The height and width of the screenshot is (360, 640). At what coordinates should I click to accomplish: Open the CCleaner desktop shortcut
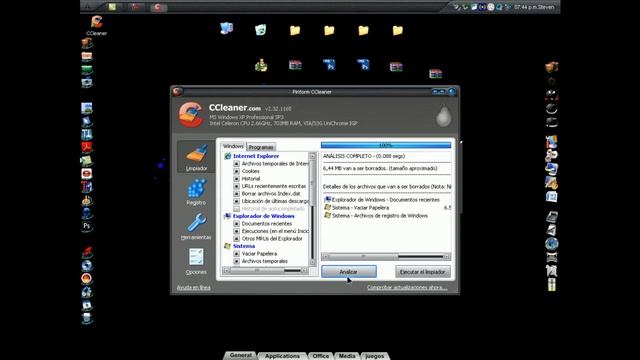coord(96,25)
